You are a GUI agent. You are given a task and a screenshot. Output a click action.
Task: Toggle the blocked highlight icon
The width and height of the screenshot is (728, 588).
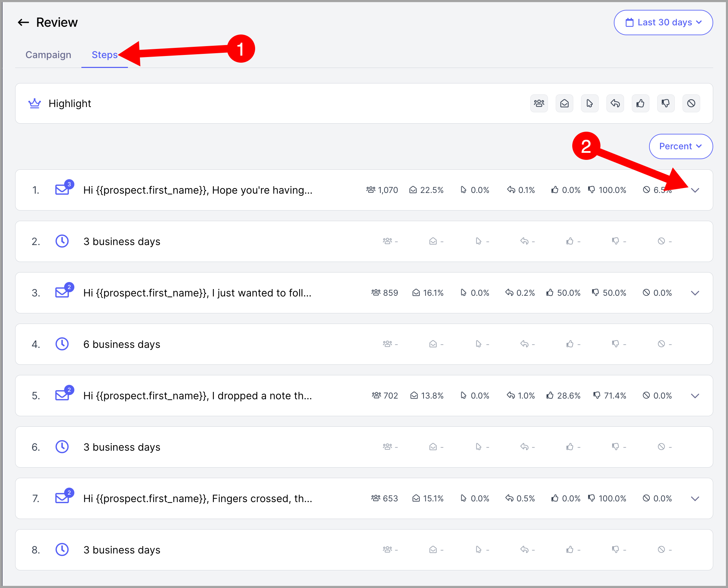coord(691,104)
